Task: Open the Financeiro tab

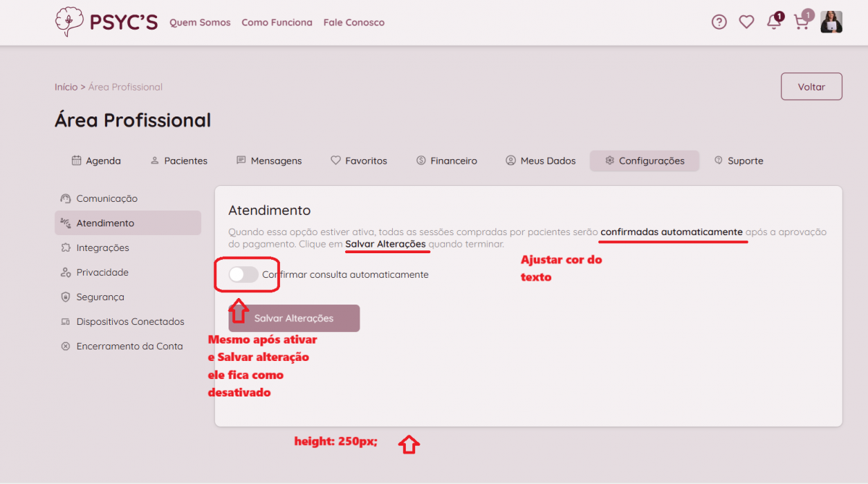Action: click(x=446, y=161)
